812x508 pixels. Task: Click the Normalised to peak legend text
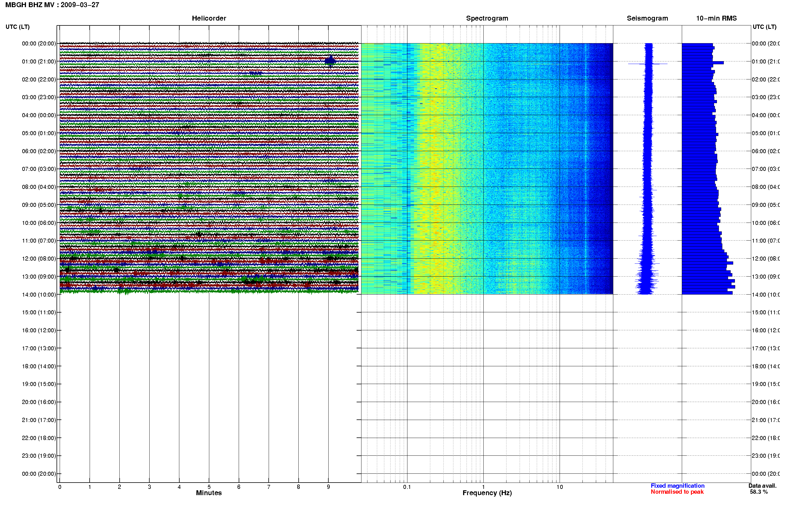tap(677, 492)
